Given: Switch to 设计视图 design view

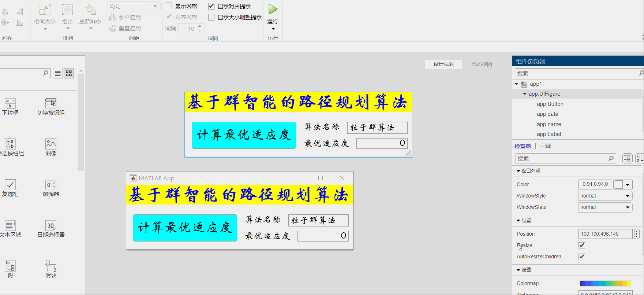Looking at the screenshot, I should click(443, 64).
